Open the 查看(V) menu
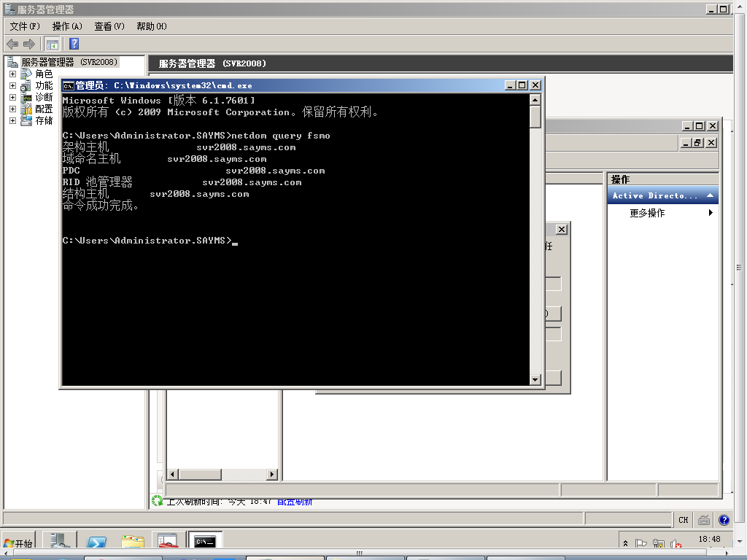 click(x=109, y=26)
